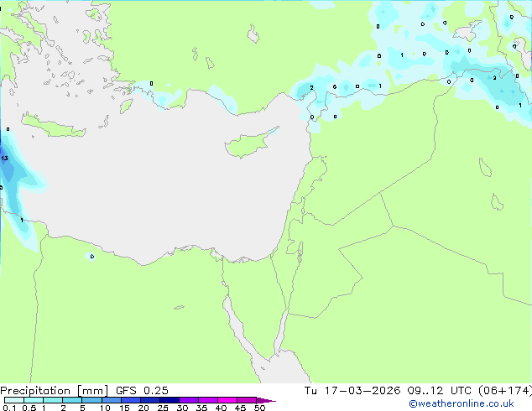Click the 35–40 mm purple legend swatch

207,400
